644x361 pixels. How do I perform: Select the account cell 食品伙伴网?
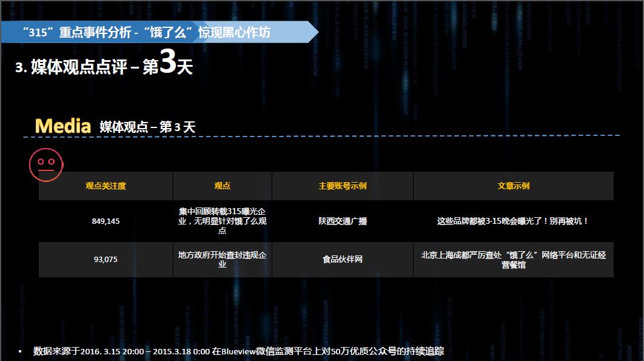pyautogui.click(x=343, y=260)
